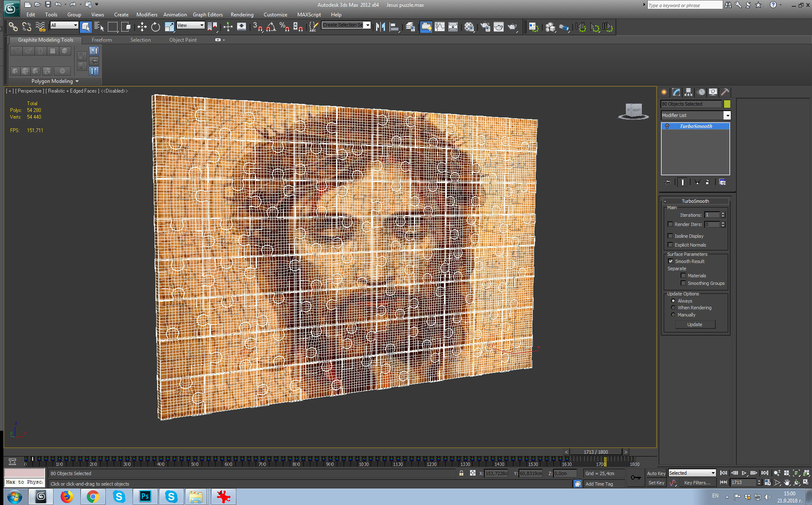Open the undo history dropdown arrow

pos(65,5)
